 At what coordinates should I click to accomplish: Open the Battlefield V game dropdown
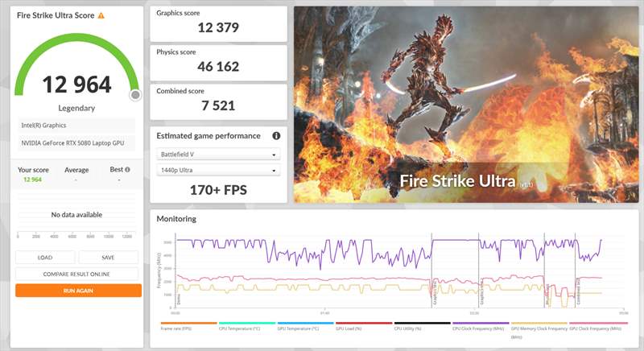coord(217,155)
